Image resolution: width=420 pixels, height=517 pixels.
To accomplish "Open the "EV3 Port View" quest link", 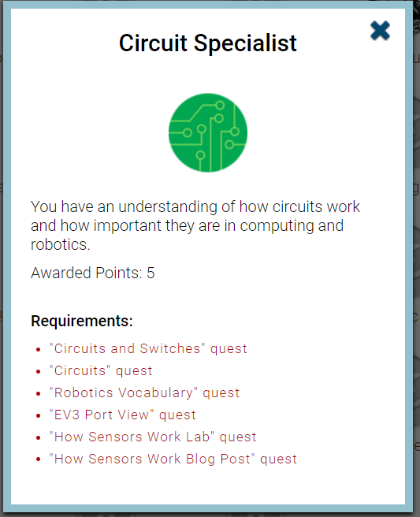I will pos(122,415).
